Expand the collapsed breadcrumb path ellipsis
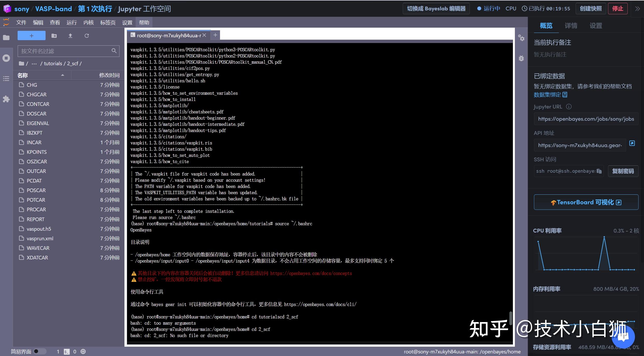Image resolution: width=644 pixels, height=356 pixels. [x=34, y=64]
